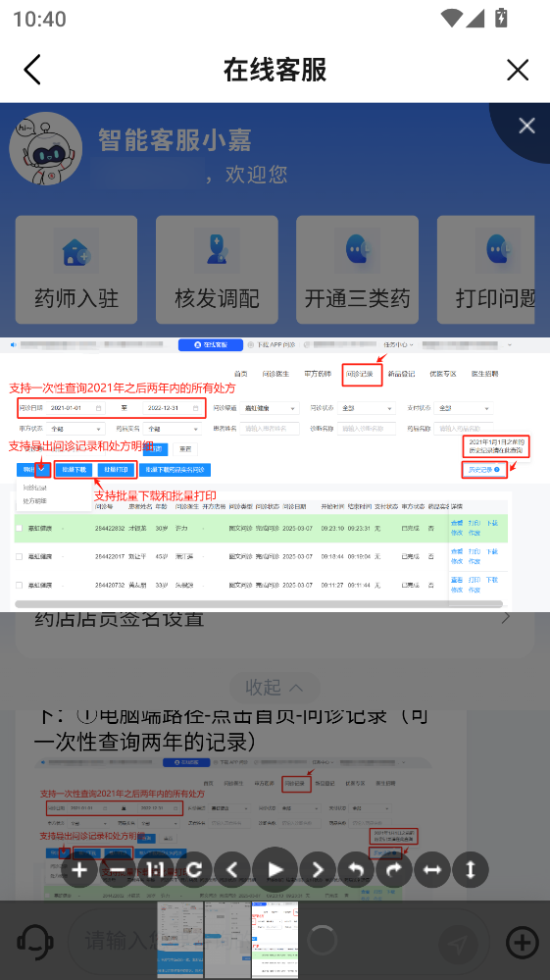Tap the headset customer service icon

tap(34, 943)
